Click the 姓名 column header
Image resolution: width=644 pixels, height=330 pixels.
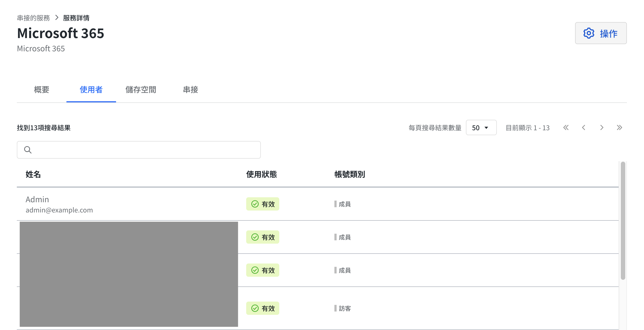click(x=33, y=174)
